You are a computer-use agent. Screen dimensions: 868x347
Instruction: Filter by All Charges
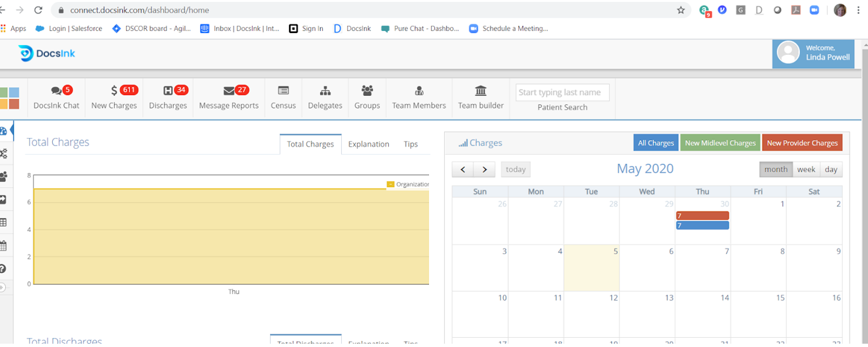[x=655, y=143]
